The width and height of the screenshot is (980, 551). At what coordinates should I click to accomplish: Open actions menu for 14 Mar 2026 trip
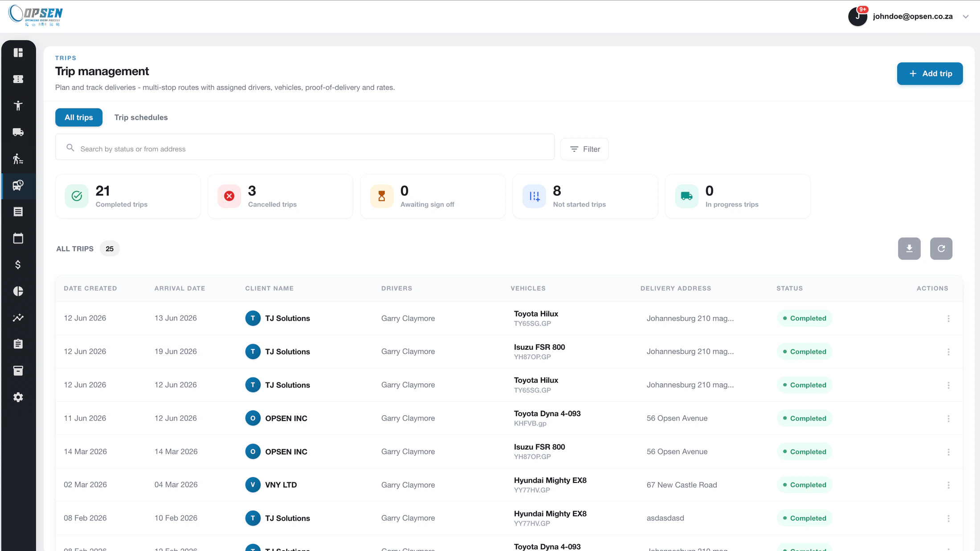coord(948,452)
